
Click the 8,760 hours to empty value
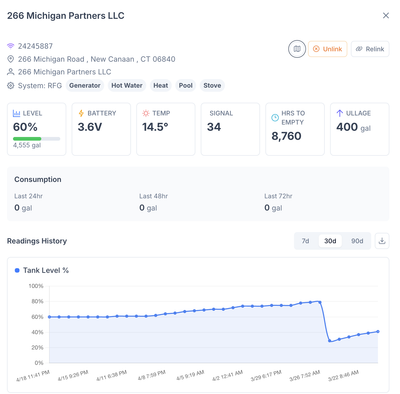(286, 136)
